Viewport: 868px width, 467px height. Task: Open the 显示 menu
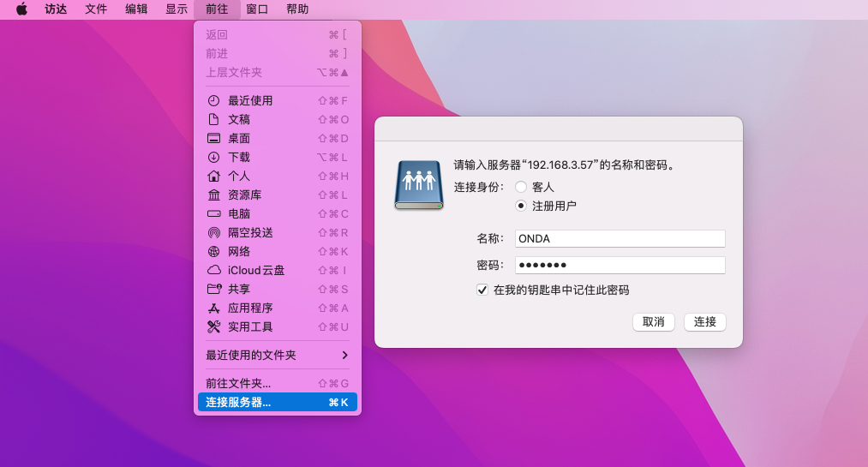point(177,9)
